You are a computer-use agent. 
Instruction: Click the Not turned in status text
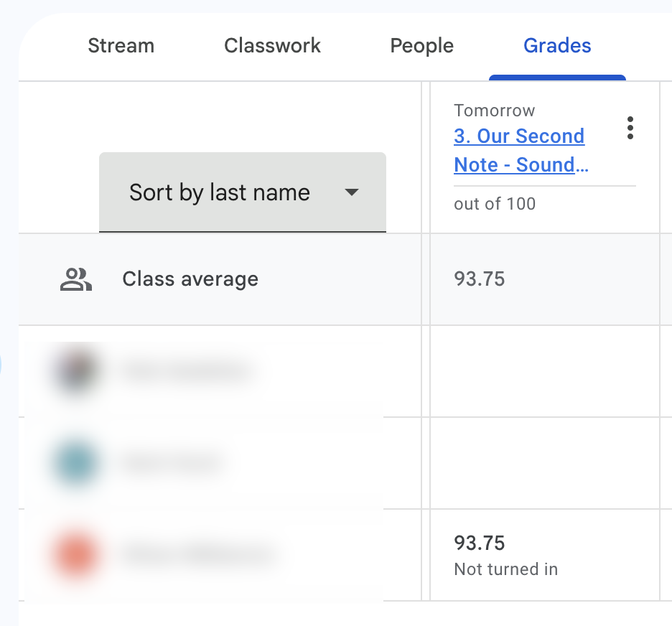pos(505,570)
